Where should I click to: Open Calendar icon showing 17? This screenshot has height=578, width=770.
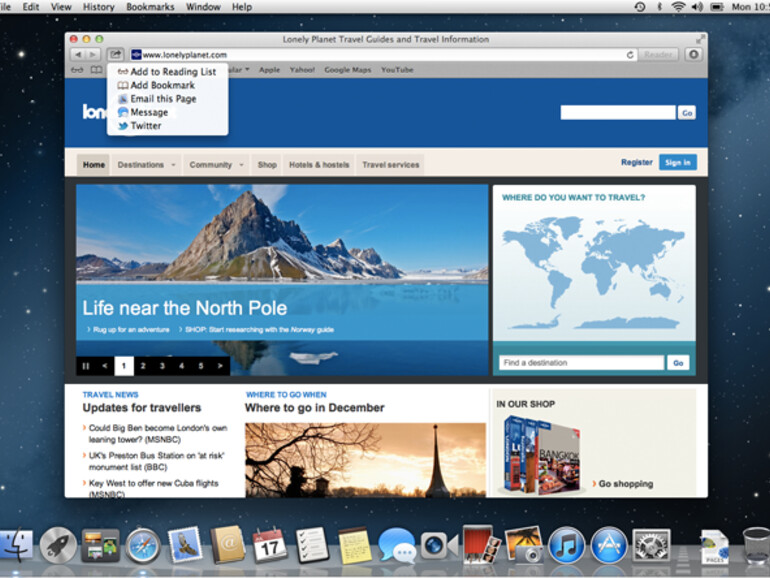270,545
